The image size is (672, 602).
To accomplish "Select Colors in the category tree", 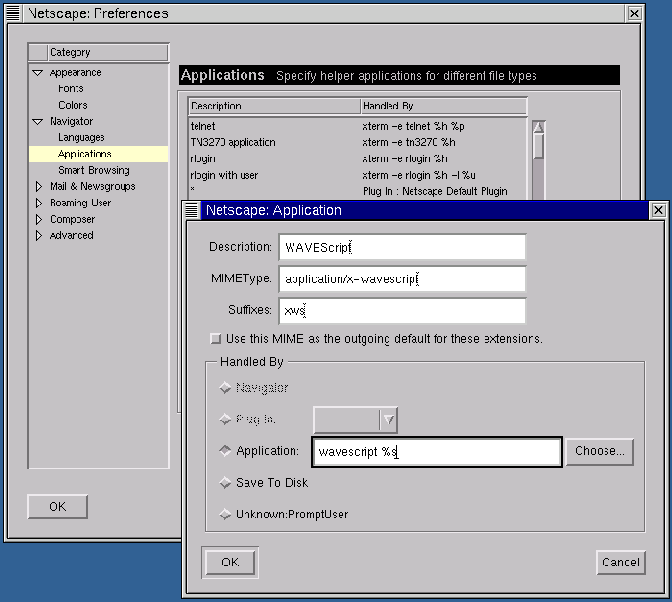I will (x=73, y=105).
